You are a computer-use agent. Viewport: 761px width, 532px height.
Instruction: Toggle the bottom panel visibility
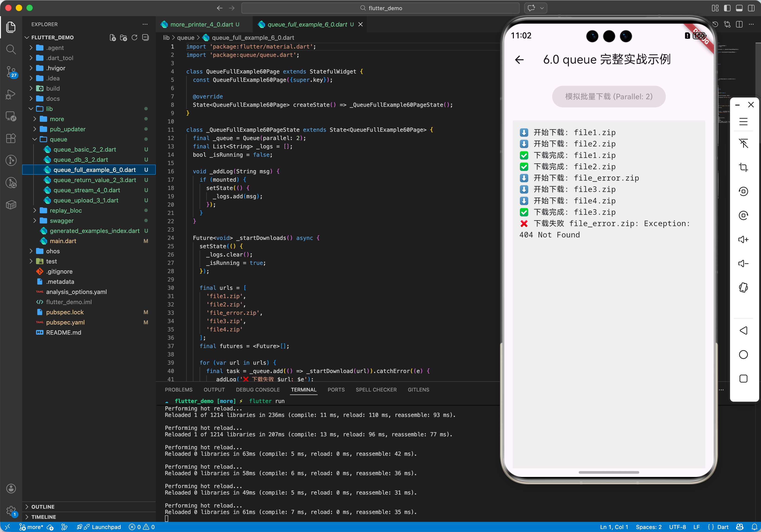[739, 8]
